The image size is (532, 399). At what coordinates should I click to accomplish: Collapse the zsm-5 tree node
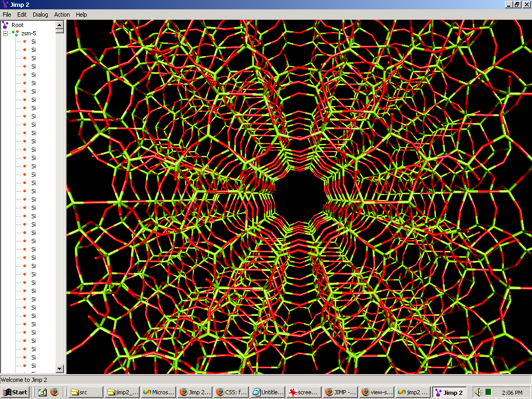(5, 33)
